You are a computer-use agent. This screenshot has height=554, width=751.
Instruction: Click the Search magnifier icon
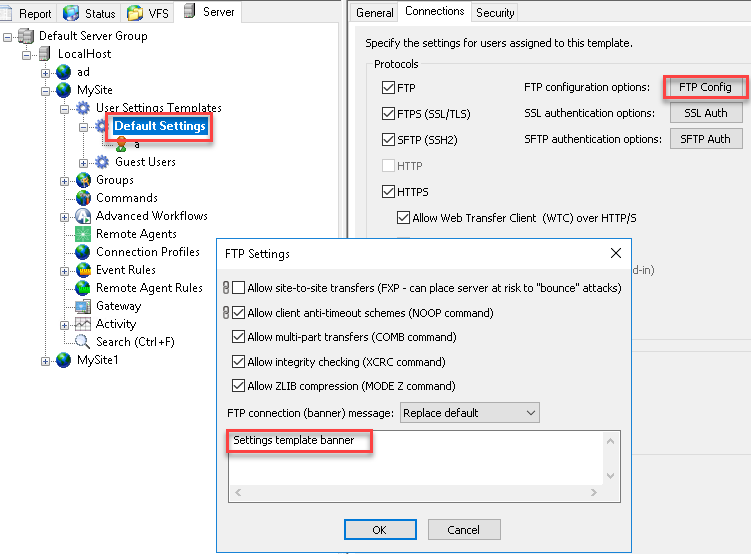pos(83,342)
